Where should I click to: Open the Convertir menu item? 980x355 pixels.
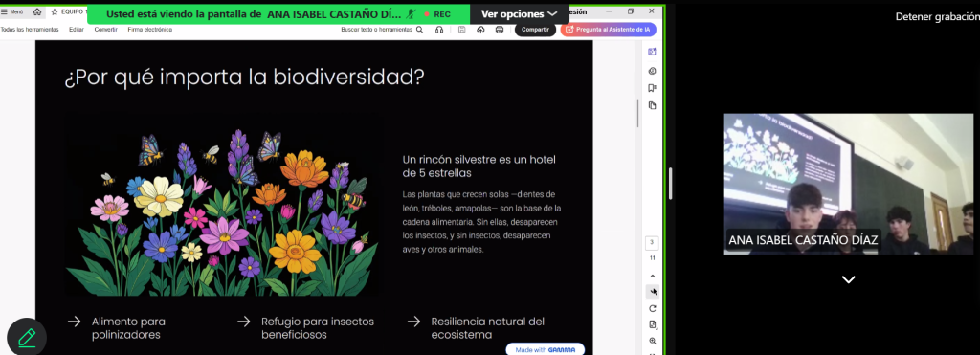[105, 30]
